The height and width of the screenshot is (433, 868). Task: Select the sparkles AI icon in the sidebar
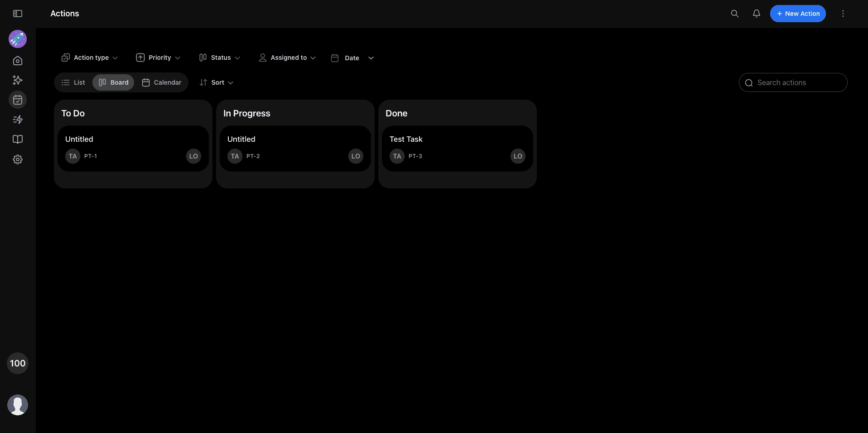(x=17, y=80)
